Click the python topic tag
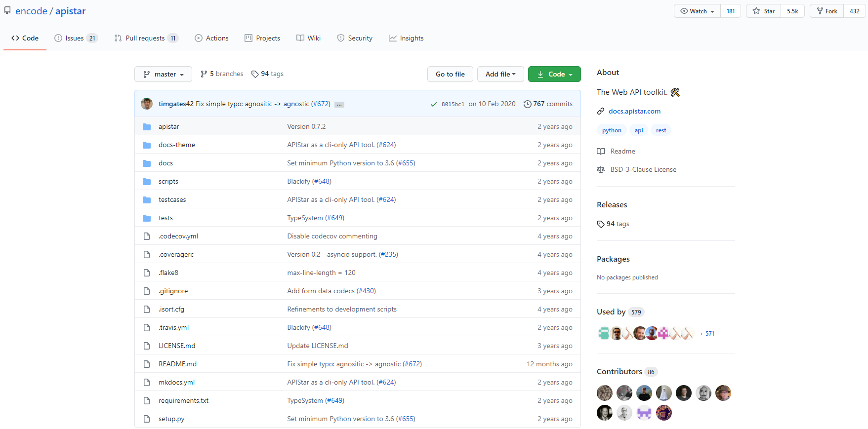Viewport: 868px width, 429px height. (612, 130)
